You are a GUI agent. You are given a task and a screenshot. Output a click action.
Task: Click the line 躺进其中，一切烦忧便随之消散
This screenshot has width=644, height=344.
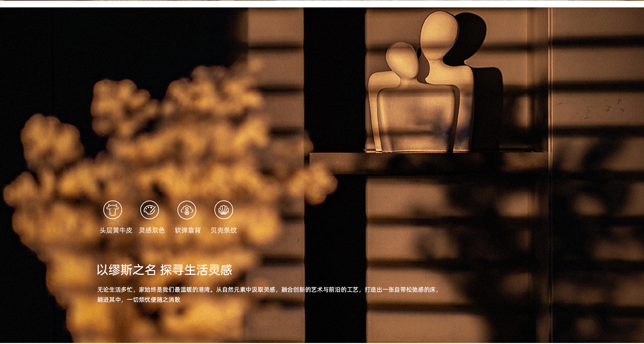(x=139, y=299)
